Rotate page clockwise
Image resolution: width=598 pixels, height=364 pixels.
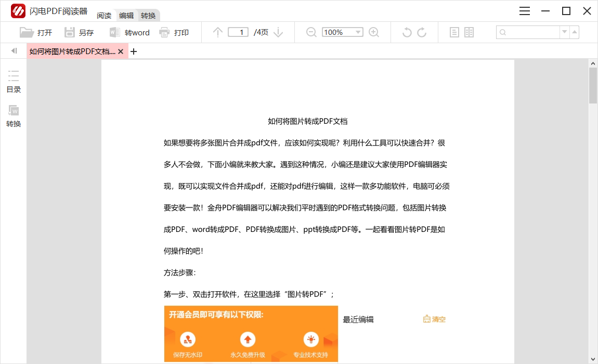tap(422, 32)
